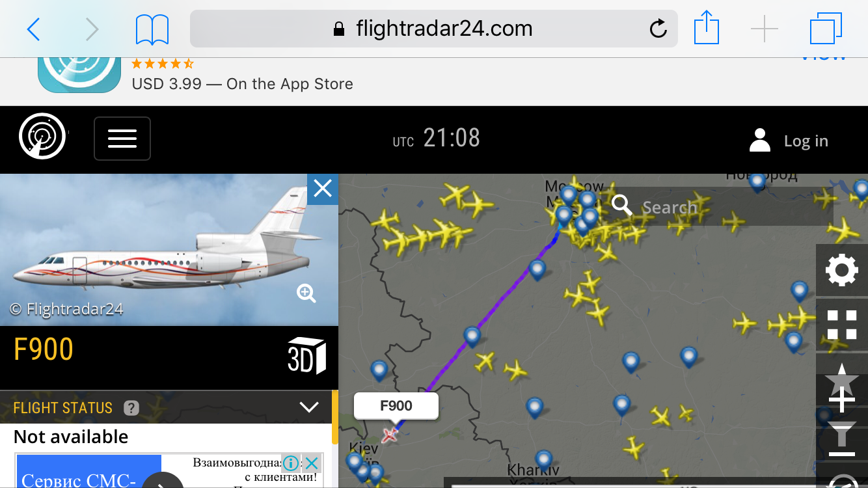
Task: Open the hamburger menu button
Action: tap(122, 138)
